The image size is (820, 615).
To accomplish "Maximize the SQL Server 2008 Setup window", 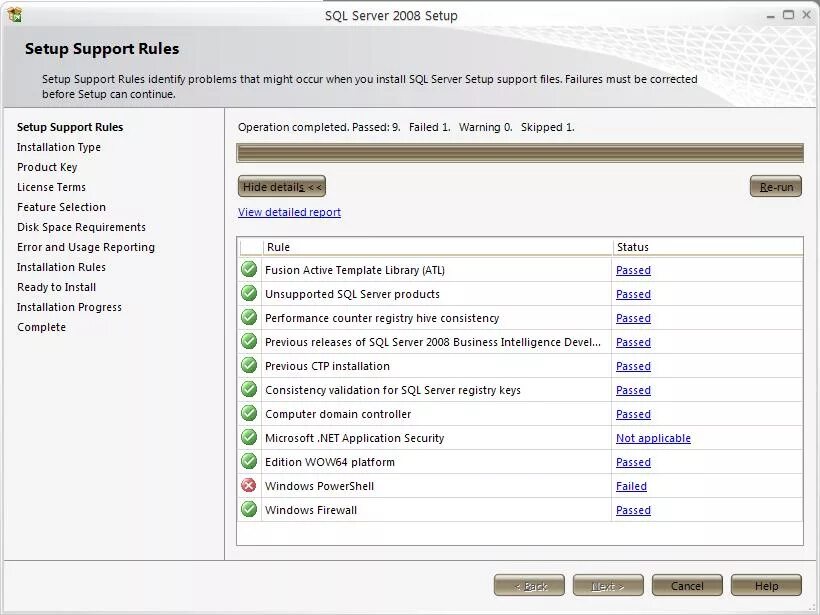I will 788,15.
